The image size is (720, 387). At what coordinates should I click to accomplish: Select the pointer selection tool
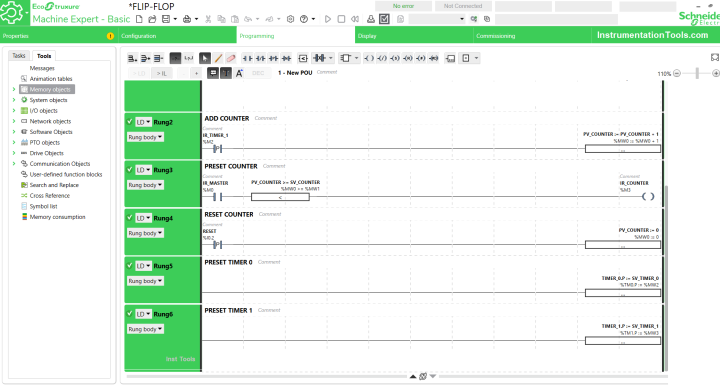[205, 58]
